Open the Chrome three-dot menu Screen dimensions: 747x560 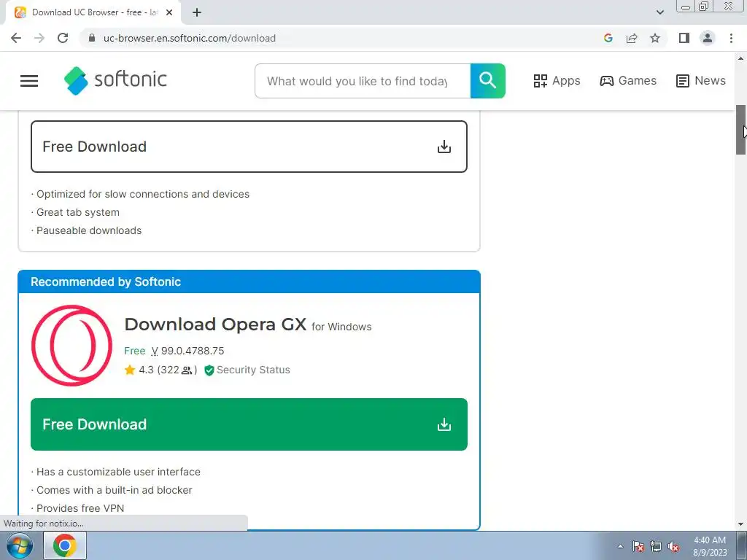point(731,38)
